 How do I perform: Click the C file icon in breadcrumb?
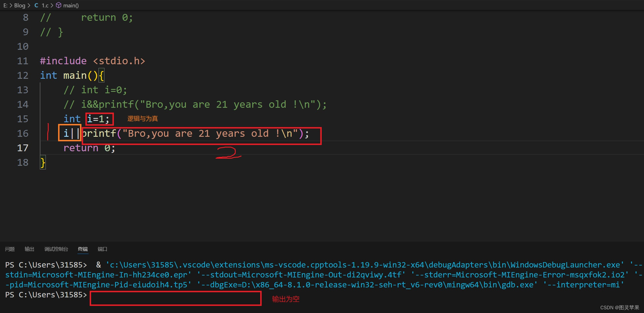[x=36, y=5]
